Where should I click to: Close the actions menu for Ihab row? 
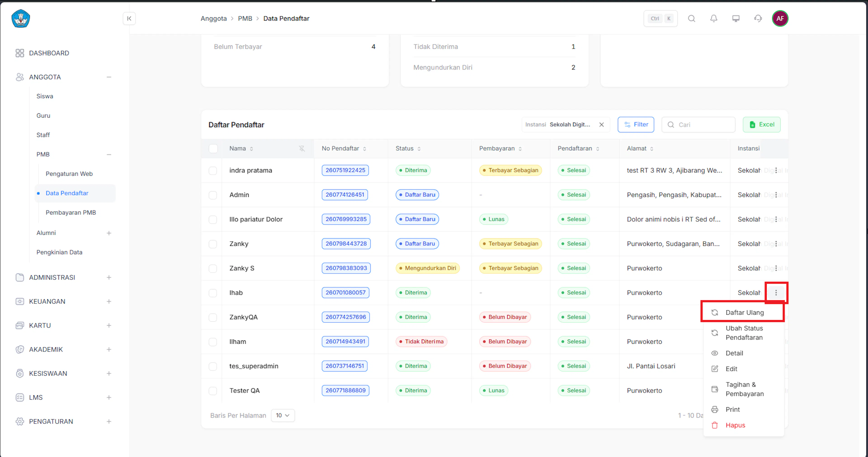pos(776,293)
